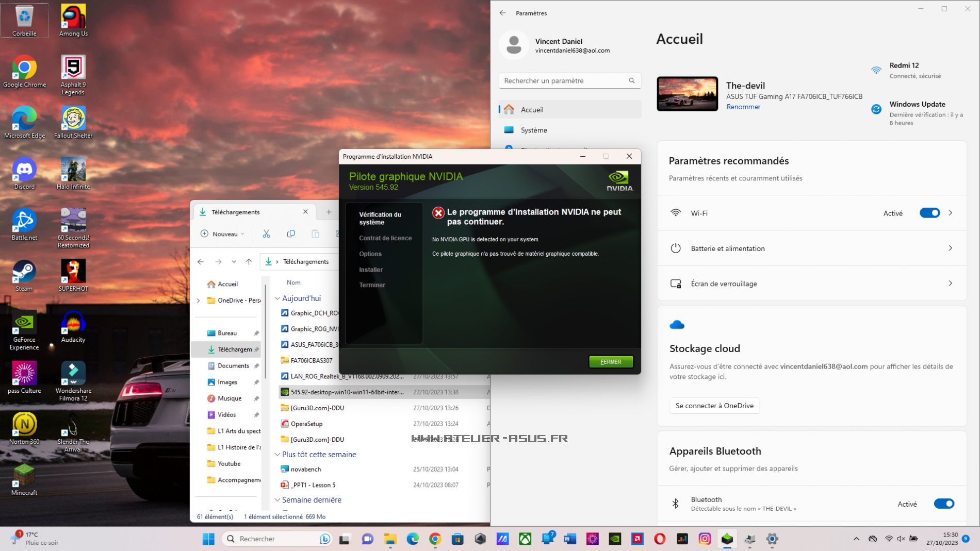Open Instagram from taskbar
The image size is (980, 551).
(x=705, y=539)
